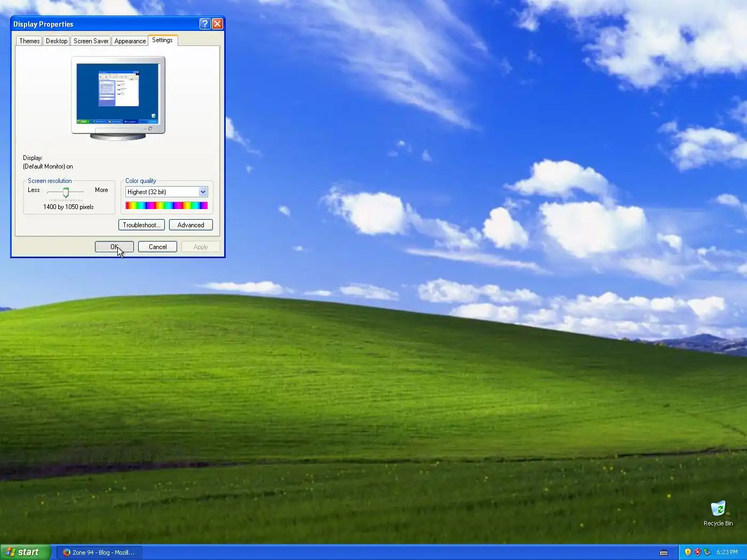Click the Troubleshoot button
The height and width of the screenshot is (560, 747).
click(x=141, y=225)
